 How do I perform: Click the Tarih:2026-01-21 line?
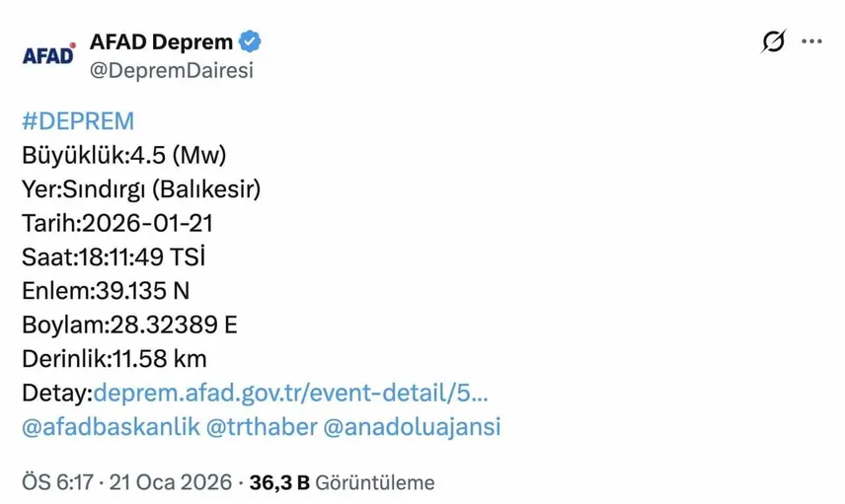point(117,223)
